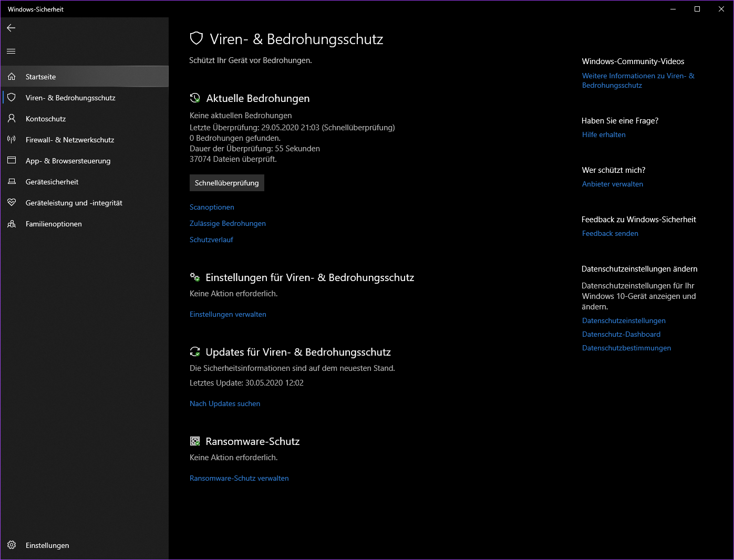Click the Geräteleistung heart icon
The height and width of the screenshot is (560, 734).
click(12, 203)
